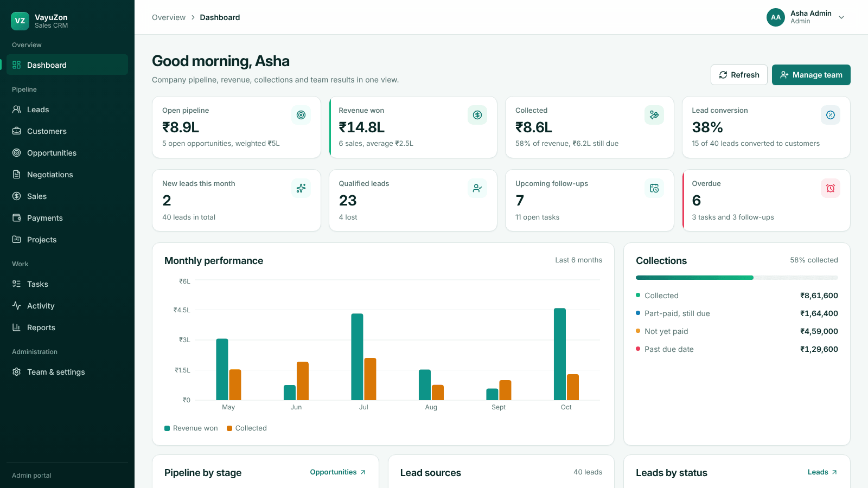Click the sparkle icon on New leads card

[301, 188]
